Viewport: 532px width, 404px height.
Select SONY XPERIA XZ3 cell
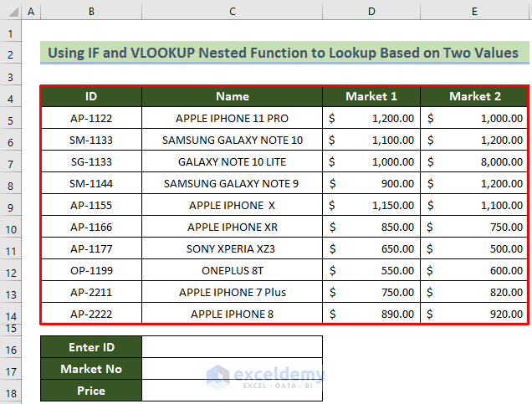click(x=232, y=248)
